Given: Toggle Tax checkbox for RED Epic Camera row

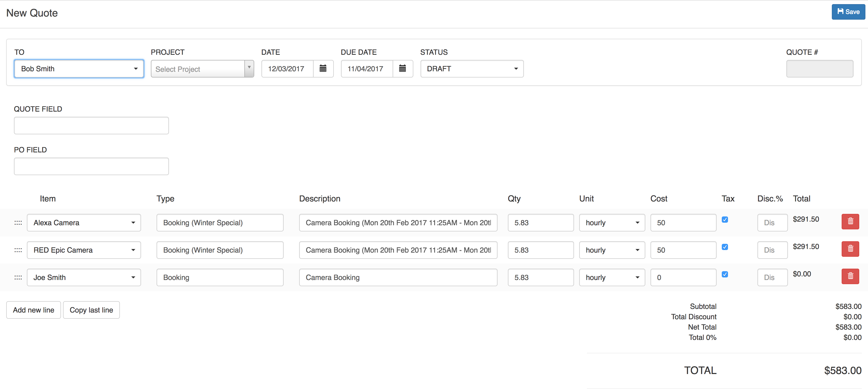Looking at the screenshot, I should [x=725, y=247].
